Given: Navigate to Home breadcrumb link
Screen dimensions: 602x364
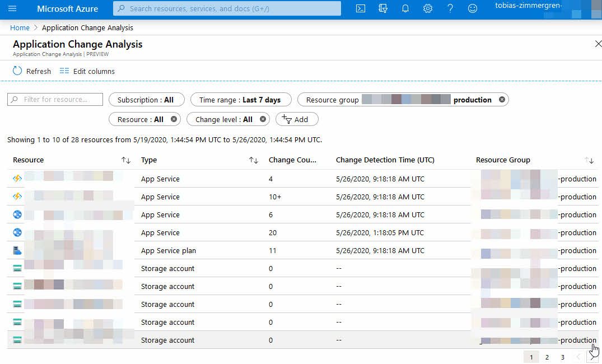Looking at the screenshot, I should click(x=20, y=27).
